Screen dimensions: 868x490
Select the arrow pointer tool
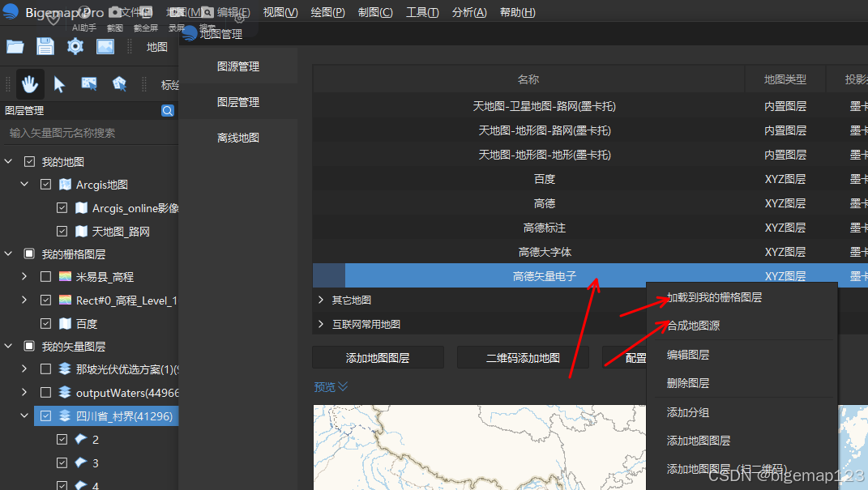tap(59, 84)
